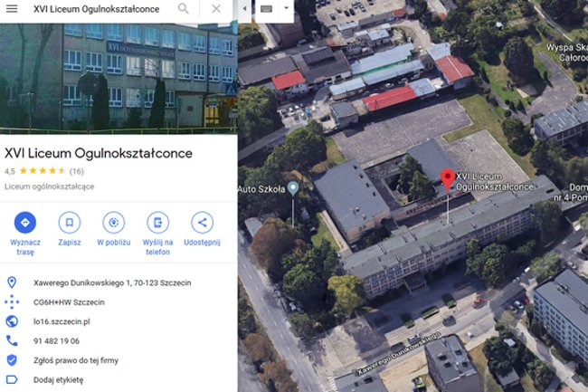Collapse the side panel arrow

tap(244, 9)
